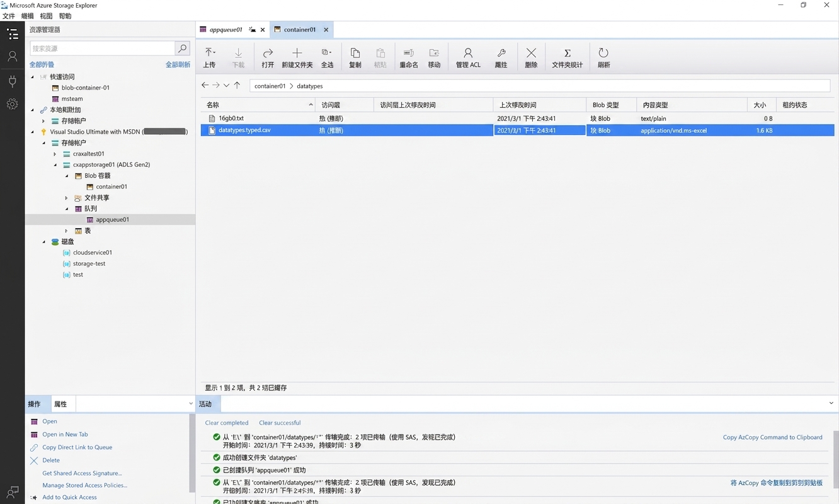Open the Account management sidebar icon

coord(12,57)
